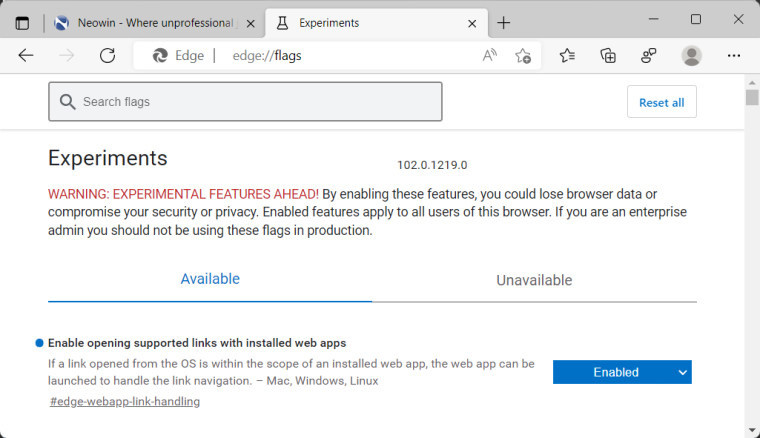Open the Collections panel
Image resolution: width=760 pixels, height=438 pixels.
tap(608, 56)
